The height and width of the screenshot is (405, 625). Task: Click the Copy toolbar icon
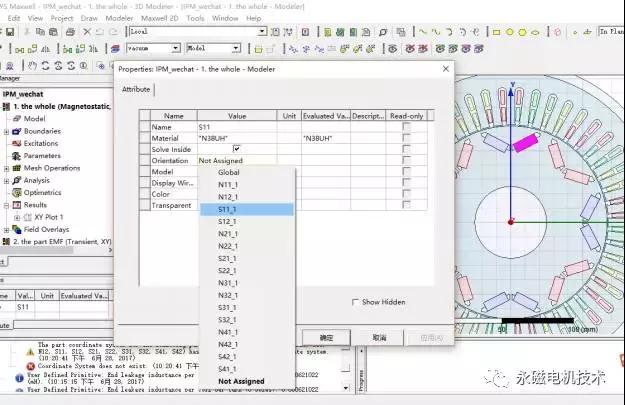(x=40, y=32)
